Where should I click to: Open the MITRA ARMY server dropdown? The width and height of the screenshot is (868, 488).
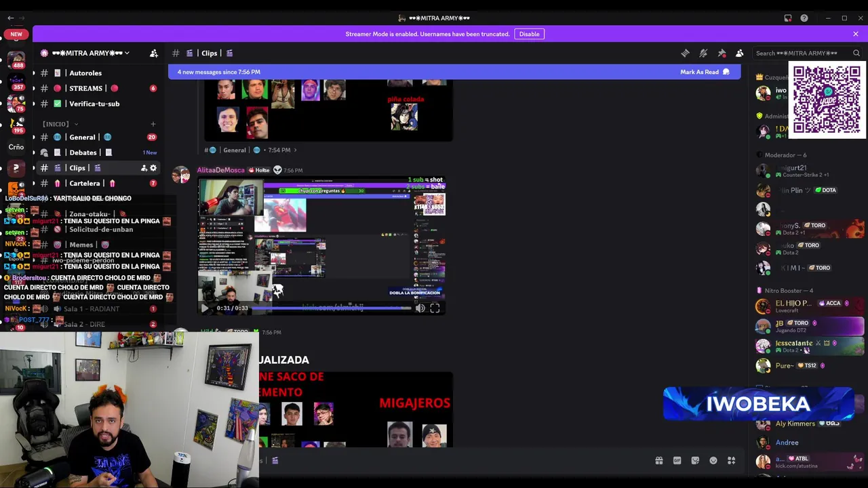91,53
